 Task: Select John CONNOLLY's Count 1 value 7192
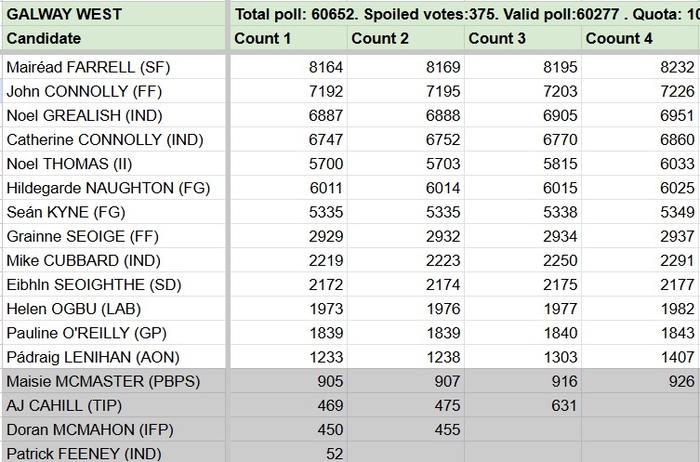[287, 91]
